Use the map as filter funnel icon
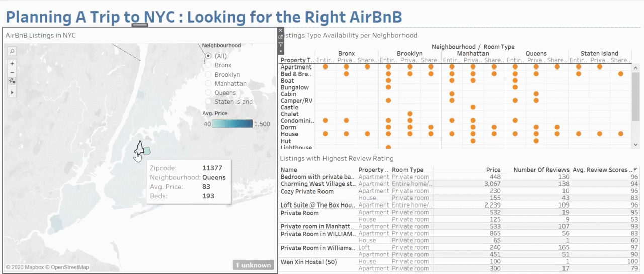 [x=281, y=44]
